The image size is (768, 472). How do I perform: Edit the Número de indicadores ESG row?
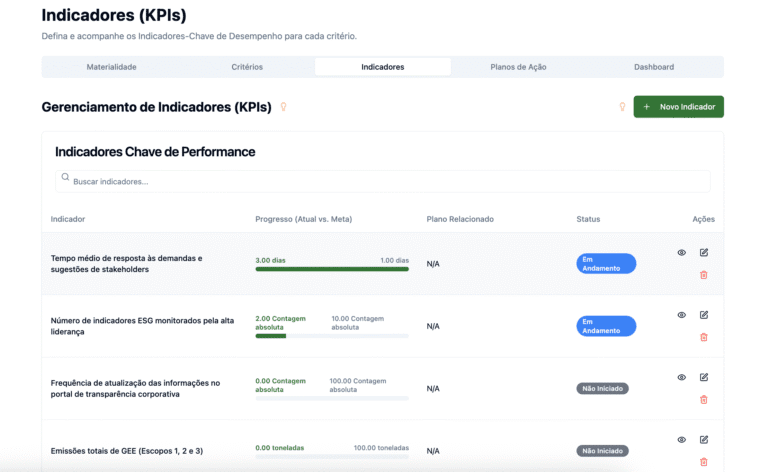704,315
